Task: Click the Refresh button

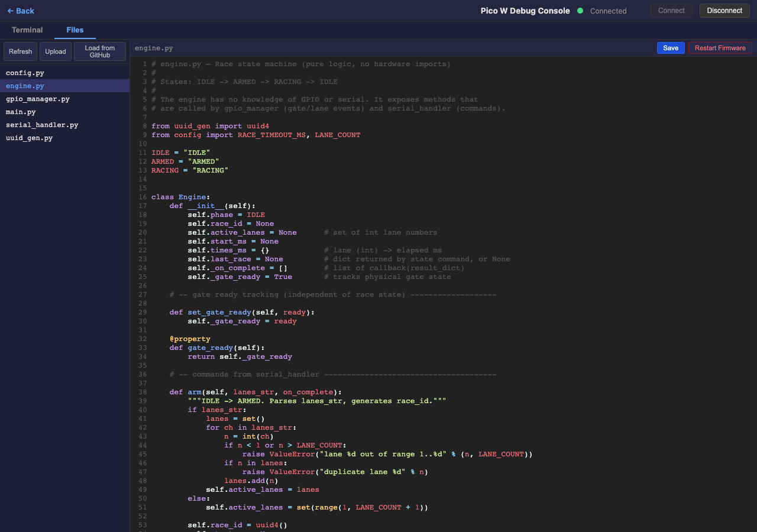Action: [x=20, y=51]
